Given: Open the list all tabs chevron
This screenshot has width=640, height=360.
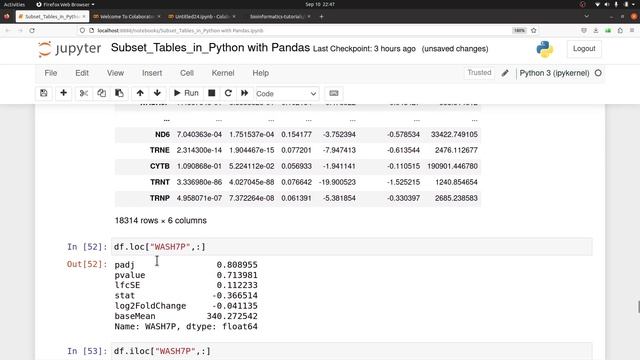Looking at the screenshot, I should tap(586, 17).
